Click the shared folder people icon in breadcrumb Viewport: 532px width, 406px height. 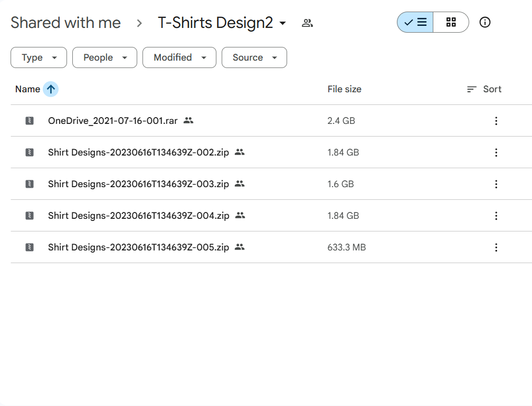[x=307, y=23]
